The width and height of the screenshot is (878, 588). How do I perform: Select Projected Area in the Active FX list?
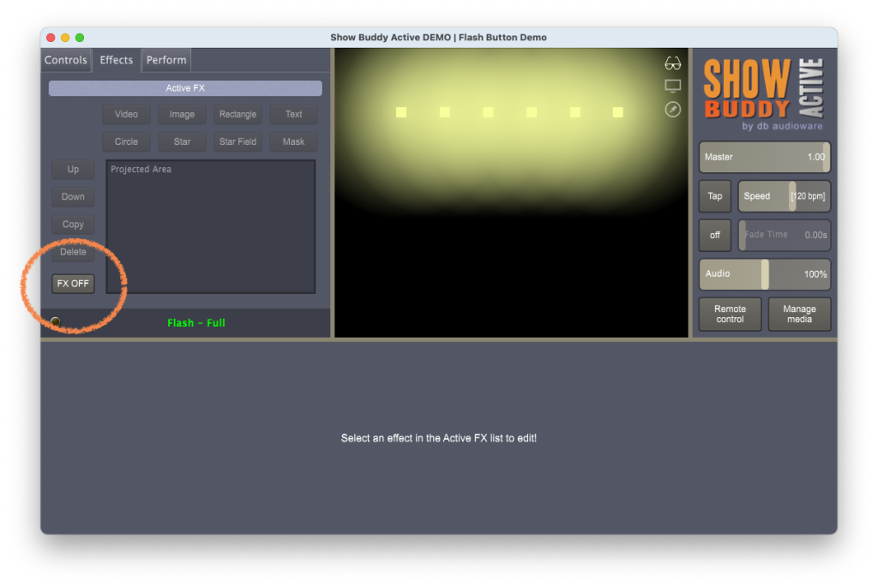point(141,170)
